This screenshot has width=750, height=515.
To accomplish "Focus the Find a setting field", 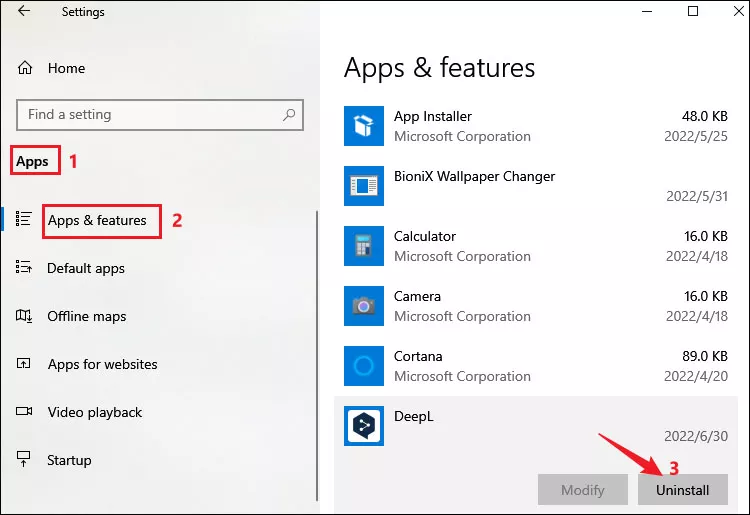I will (x=160, y=115).
